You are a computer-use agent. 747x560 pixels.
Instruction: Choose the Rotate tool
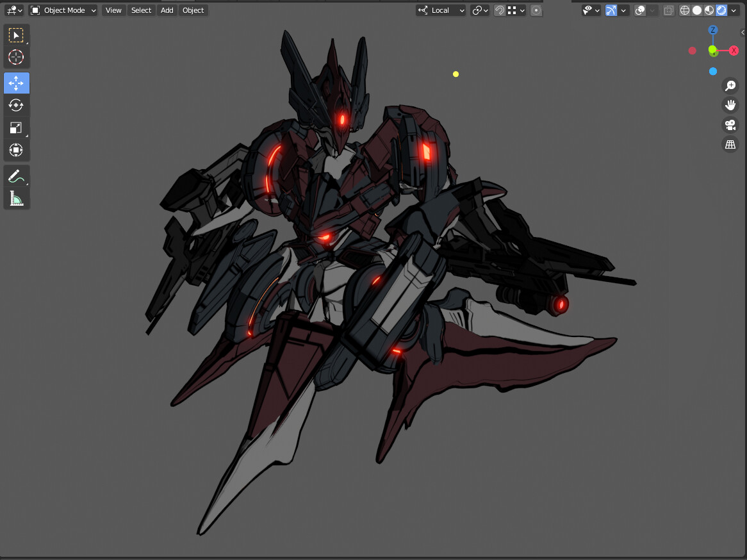[16, 105]
